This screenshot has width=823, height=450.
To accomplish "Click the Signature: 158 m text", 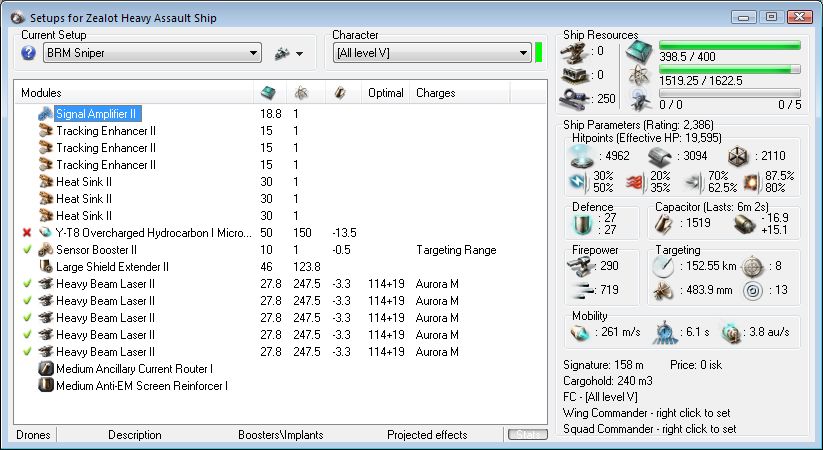I will (603, 365).
